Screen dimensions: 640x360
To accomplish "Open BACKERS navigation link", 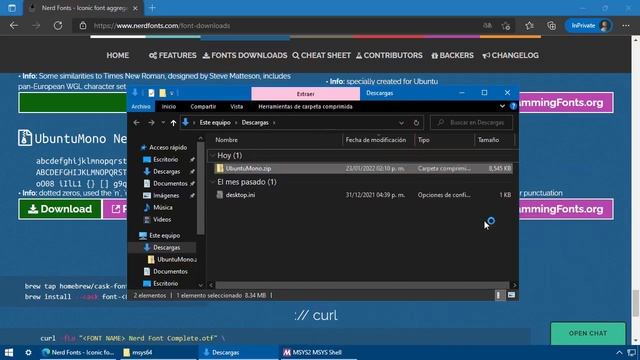I will (x=452, y=56).
